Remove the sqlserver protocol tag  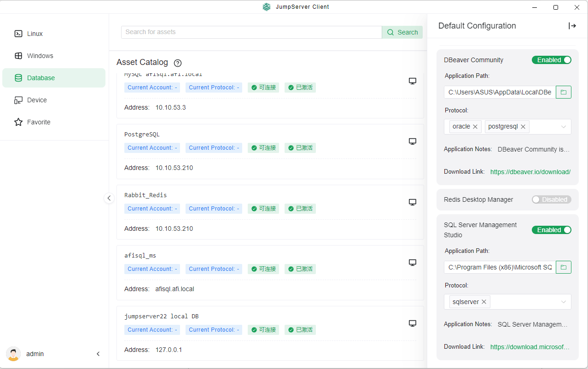click(x=484, y=302)
